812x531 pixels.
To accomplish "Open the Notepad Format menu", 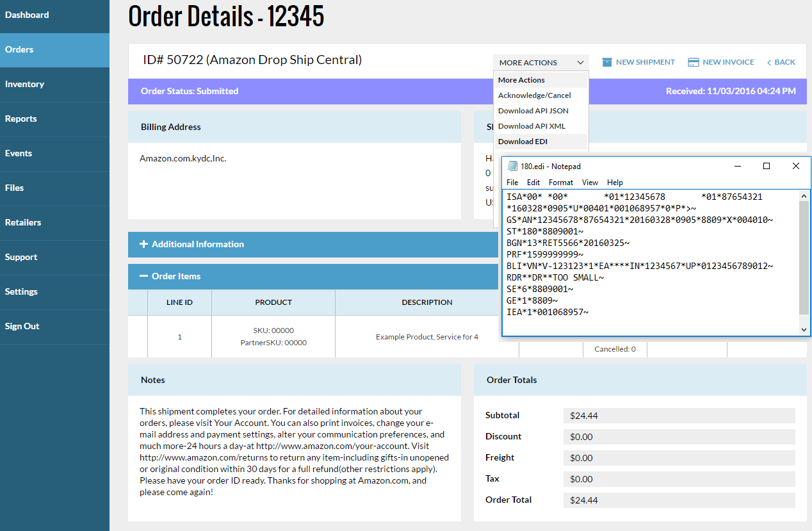I will pyautogui.click(x=561, y=183).
